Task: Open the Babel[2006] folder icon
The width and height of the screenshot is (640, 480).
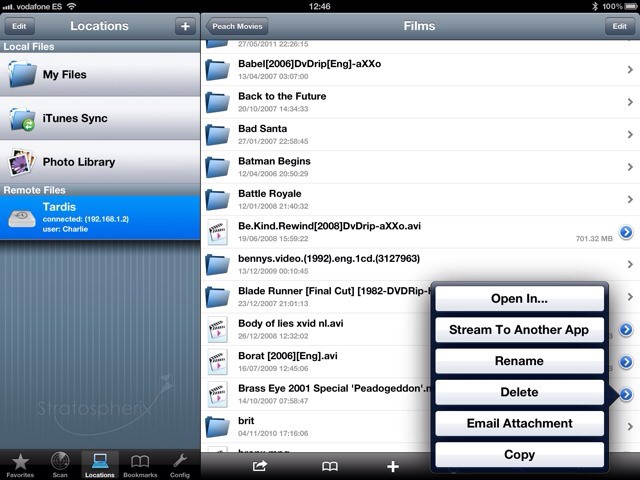Action: pyautogui.click(x=217, y=70)
